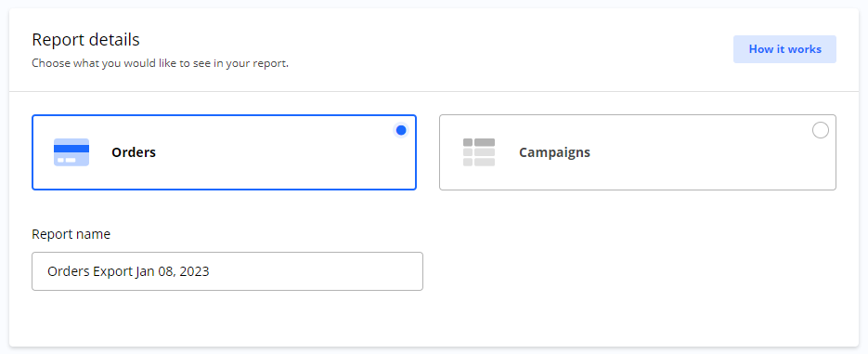868x354 pixels.
Task: Select the Campaigns radio button
Action: coord(821,130)
